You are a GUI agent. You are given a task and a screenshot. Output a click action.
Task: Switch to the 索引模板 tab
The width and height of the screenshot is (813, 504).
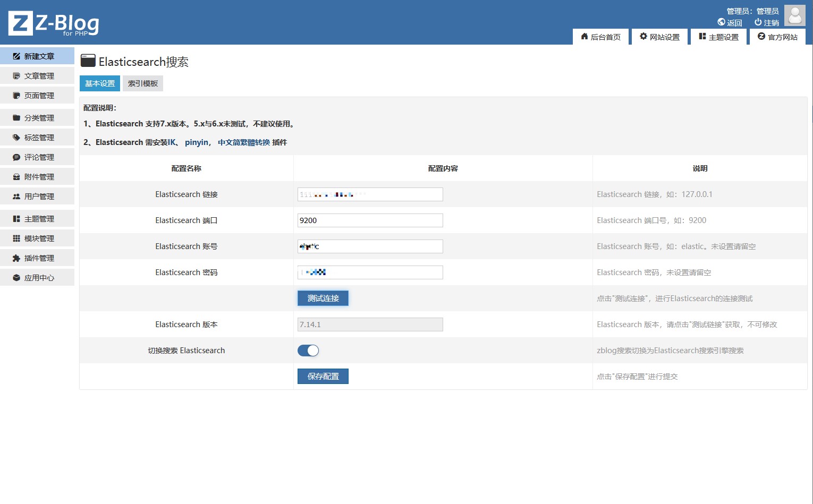click(143, 83)
